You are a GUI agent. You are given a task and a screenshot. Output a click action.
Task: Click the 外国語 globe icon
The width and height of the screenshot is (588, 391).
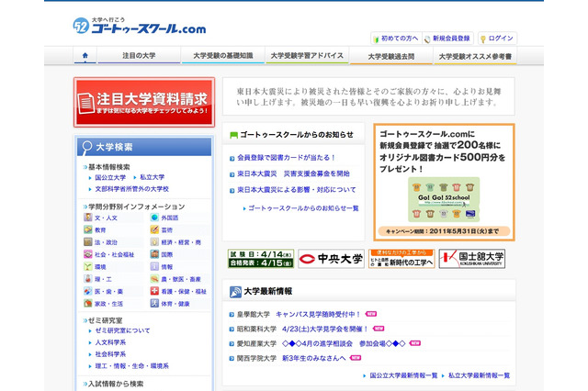[154, 218]
